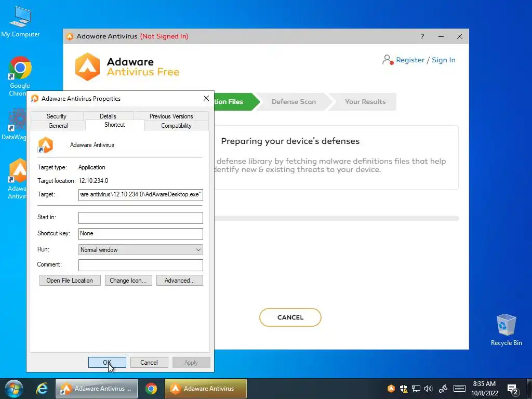Open Adaware Antivirus desktop shortcut

pos(17,179)
